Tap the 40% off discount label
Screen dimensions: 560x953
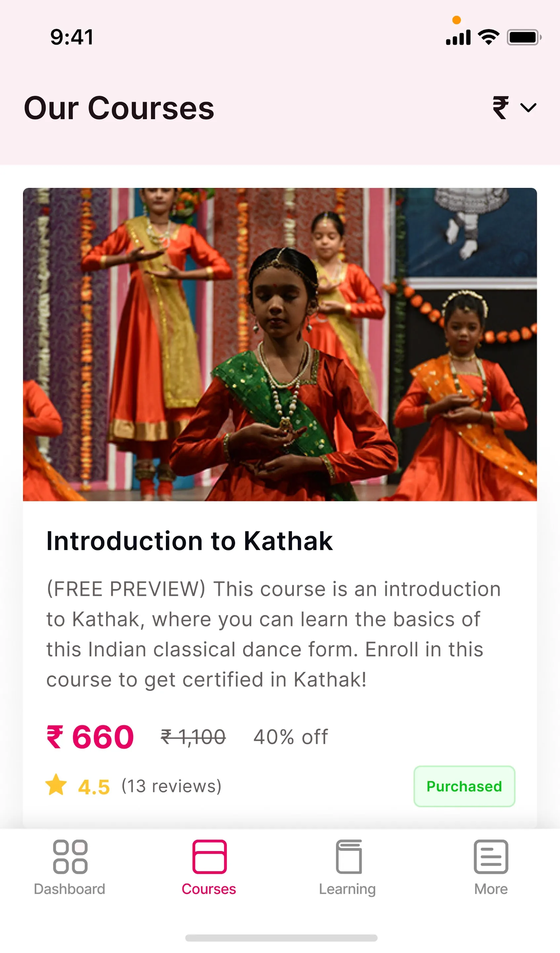point(291,737)
